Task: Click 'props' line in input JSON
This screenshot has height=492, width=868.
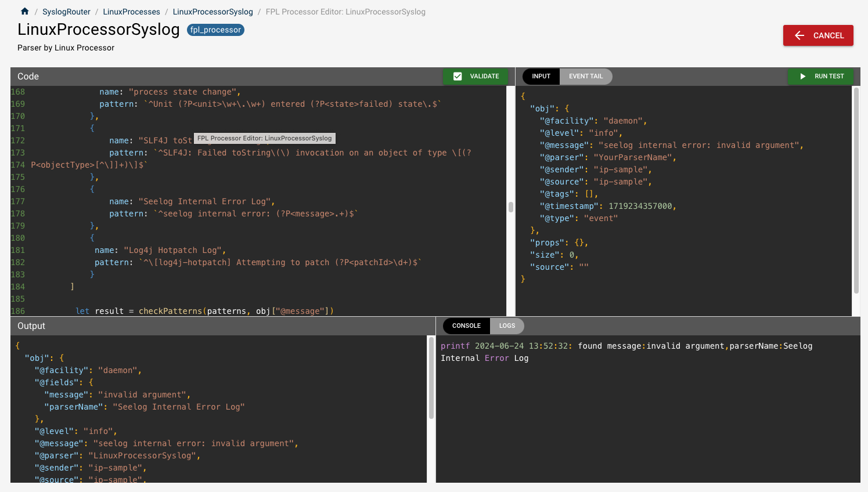Action: 559,243
